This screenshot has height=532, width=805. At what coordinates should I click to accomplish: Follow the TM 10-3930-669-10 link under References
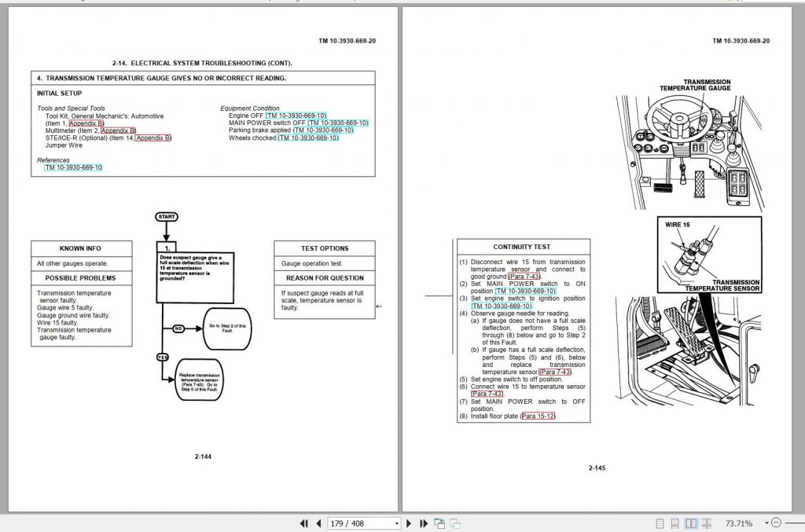coord(73,167)
